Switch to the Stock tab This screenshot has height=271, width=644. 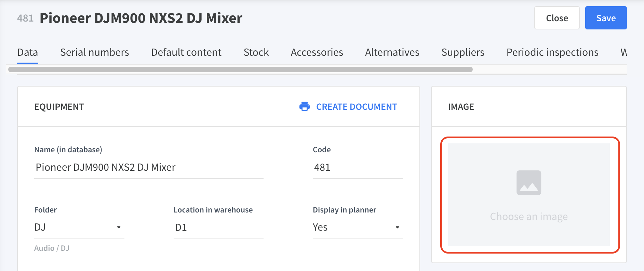[x=256, y=52]
